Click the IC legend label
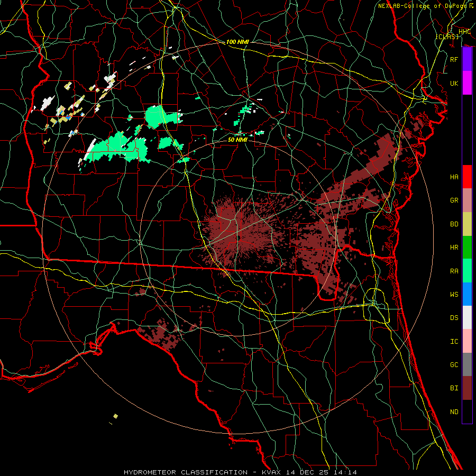The width and height of the screenshot is (476, 476). pos(454,342)
